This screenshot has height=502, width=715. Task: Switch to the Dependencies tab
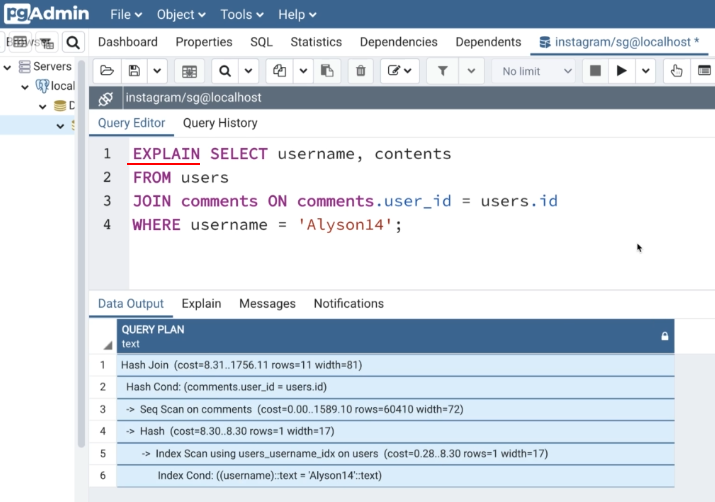(399, 42)
